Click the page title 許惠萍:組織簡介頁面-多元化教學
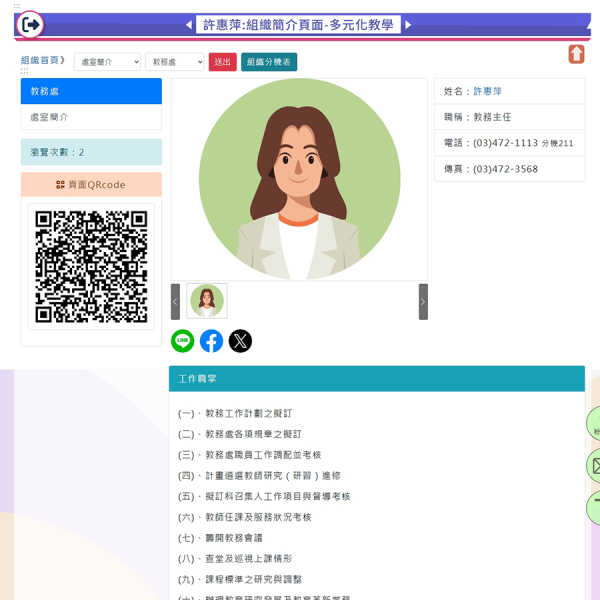The height and width of the screenshot is (600, 600). click(x=298, y=25)
